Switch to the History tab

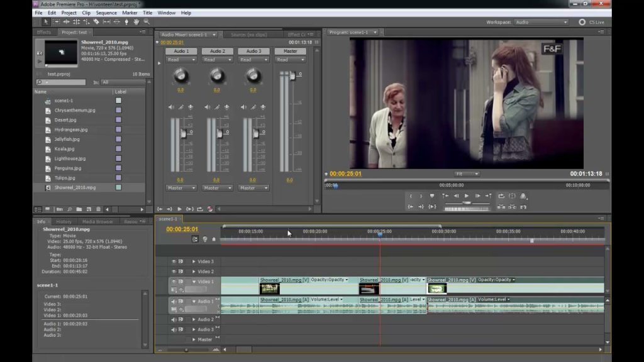pyautogui.click(x=64, y=222)
